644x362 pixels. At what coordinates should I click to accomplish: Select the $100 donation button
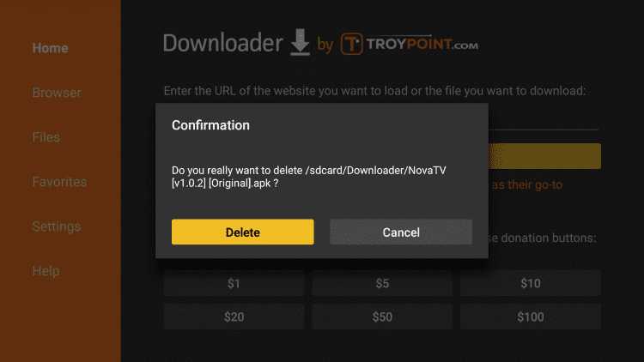[531, 317]
